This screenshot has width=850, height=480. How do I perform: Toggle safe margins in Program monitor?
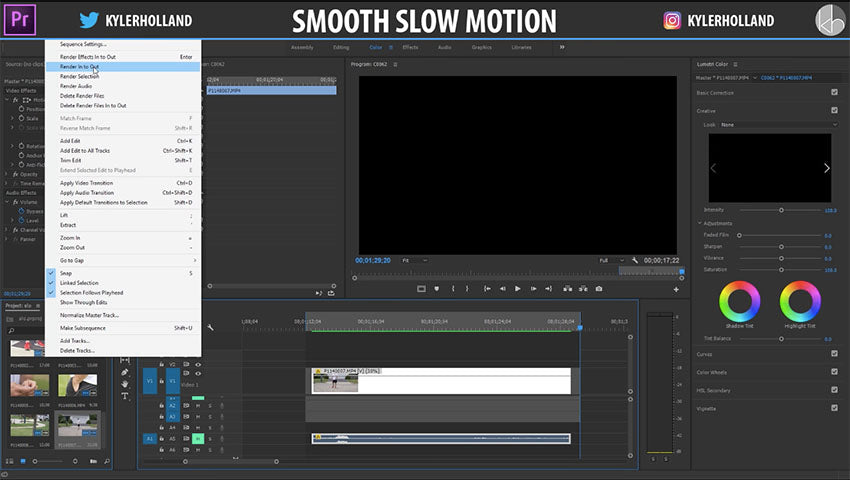421,289
